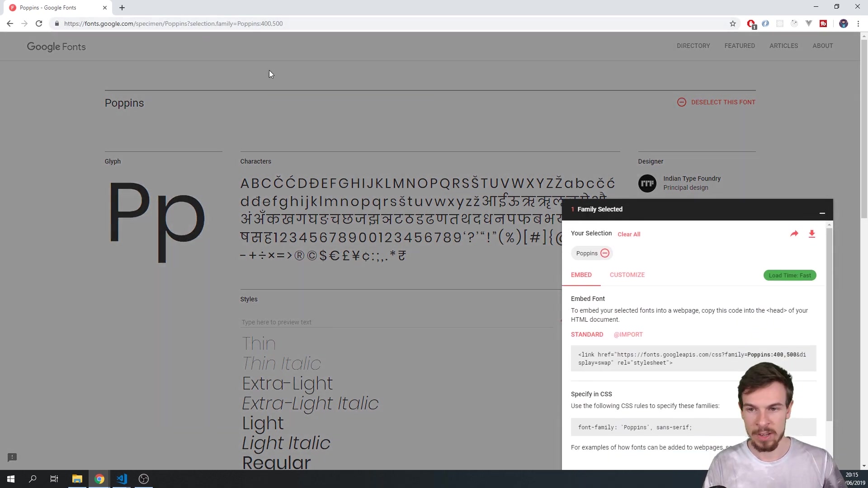This screenshot has width=868, height=488.
Task: Remove Poppins chip with minus icon
Action: pyautogui.click(x=605, y=253)
